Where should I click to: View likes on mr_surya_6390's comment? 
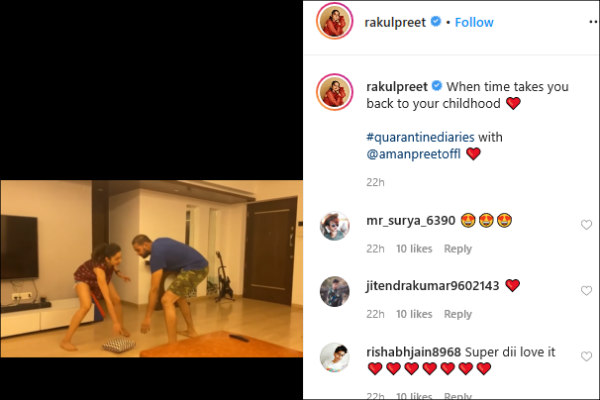click(x=414, y=249)
